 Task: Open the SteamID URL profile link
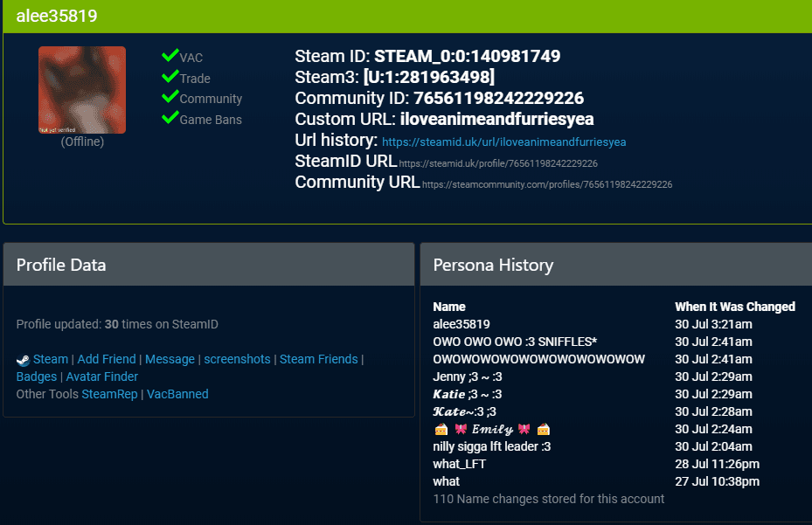pos(498,163)
